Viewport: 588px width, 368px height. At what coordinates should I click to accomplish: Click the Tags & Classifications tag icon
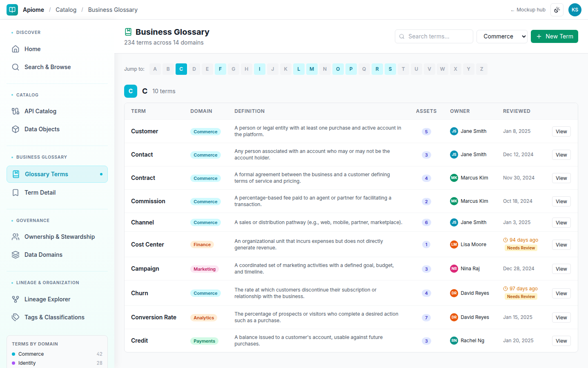(16, 317)
